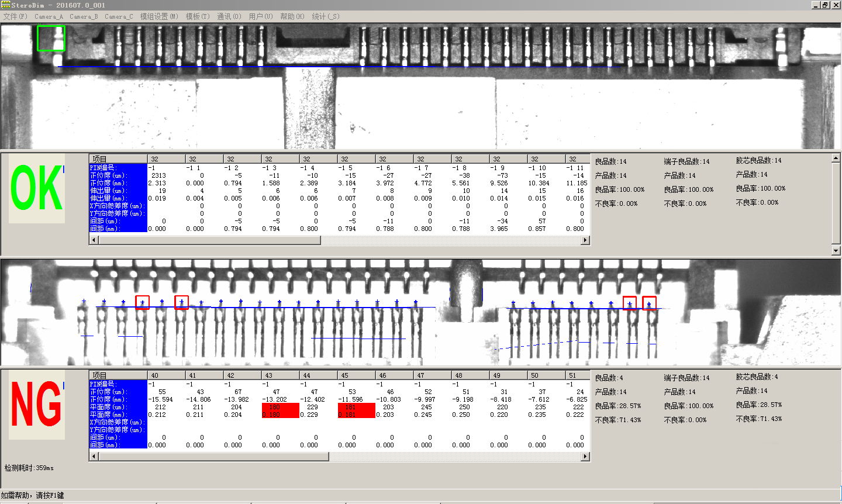Open the 模板(T) template menu
This screenshot has width=842, height=504.
click(198, 16)
